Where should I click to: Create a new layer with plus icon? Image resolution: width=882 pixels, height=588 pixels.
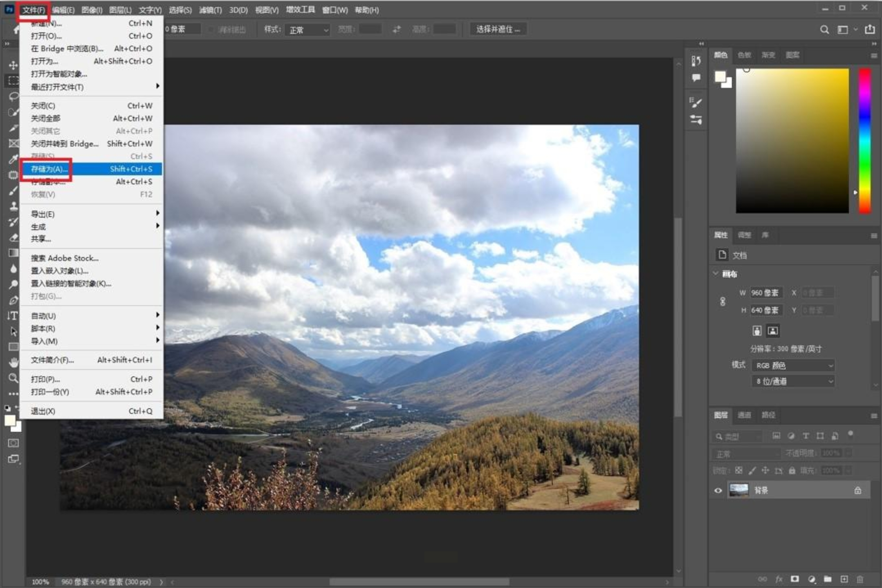(844, 579)
